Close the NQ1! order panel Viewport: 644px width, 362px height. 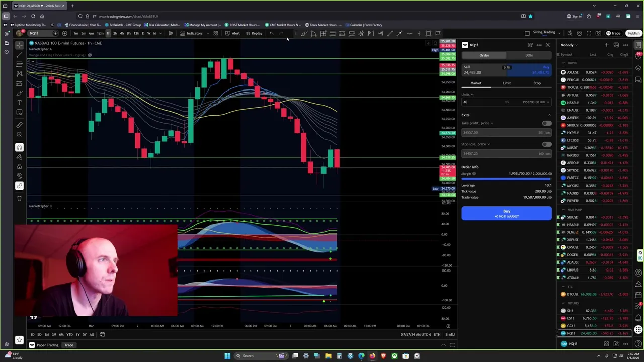tap(547, 45)
